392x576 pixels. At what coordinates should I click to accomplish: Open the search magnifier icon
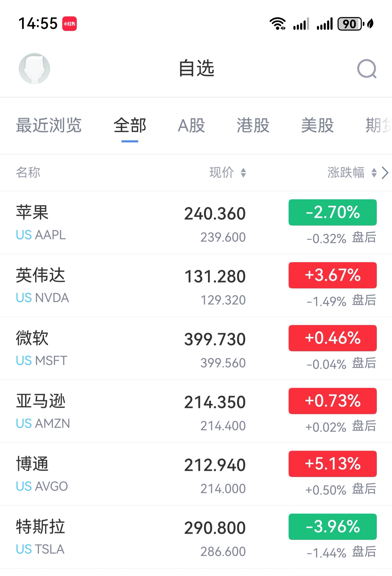[367, 69]
